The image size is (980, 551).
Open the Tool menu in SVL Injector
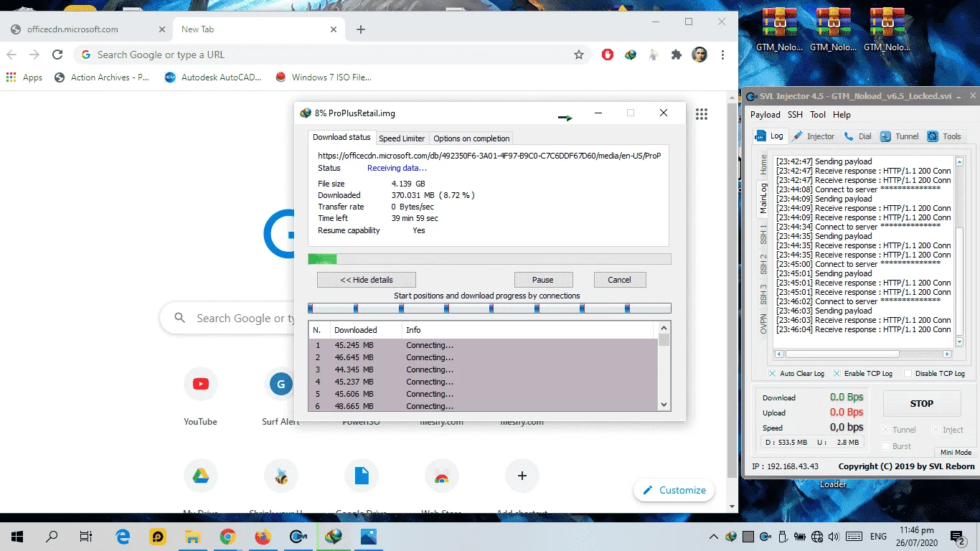818,115
